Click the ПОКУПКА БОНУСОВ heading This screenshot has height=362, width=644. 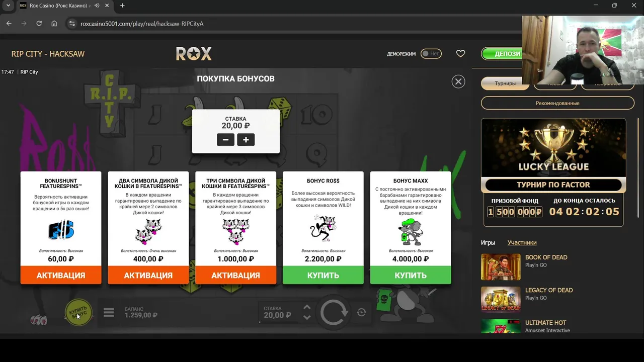tap(235, 78)
